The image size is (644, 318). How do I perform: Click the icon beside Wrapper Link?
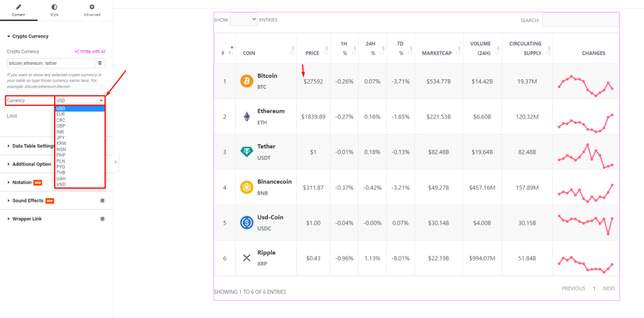point(103,219)
